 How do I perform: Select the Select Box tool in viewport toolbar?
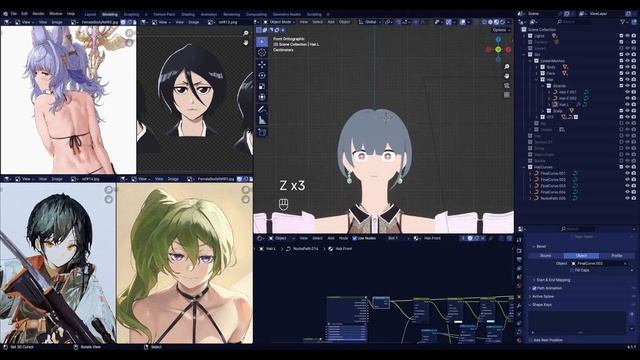tap(262, 42)
